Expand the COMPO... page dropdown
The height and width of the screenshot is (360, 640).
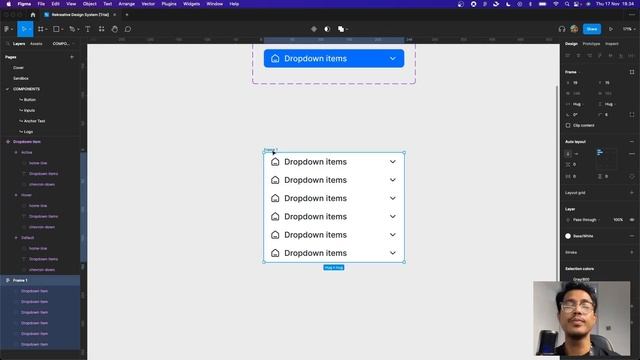tap(62, 43)
